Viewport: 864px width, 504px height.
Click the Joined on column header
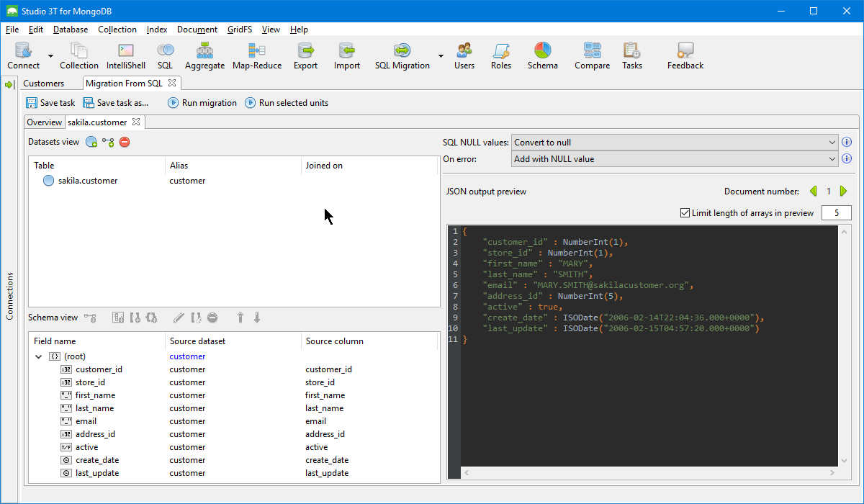[369, 166]
